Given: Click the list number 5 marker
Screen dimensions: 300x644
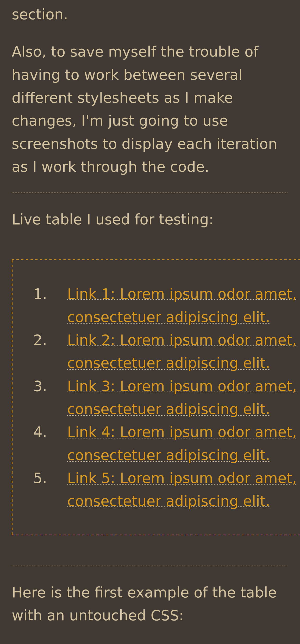Looking at the screenshot, I should [40, 479].
